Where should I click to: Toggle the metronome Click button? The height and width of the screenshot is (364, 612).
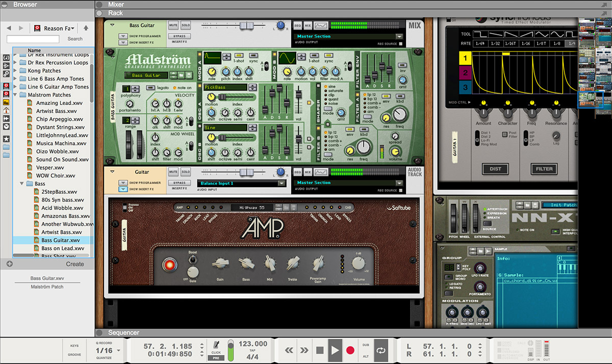pos(216,346)
